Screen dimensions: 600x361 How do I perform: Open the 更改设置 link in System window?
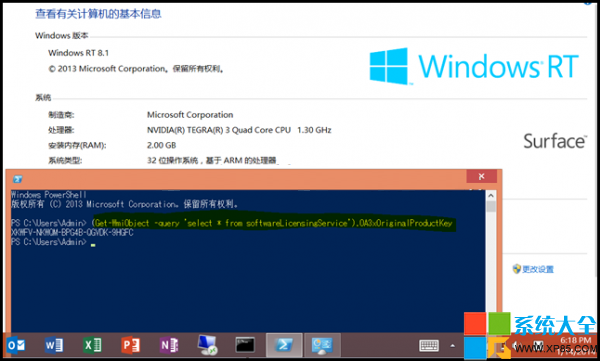(533, 269)
